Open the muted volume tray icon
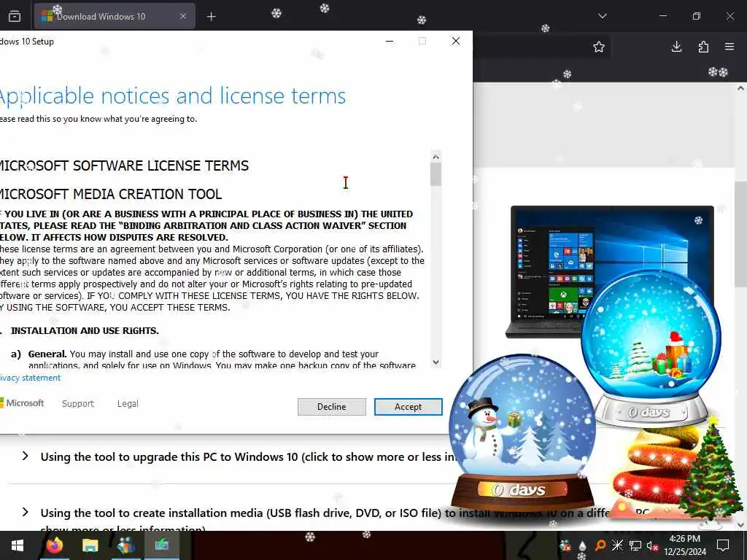This screenshot has width=747, height=560. (652, 545)
